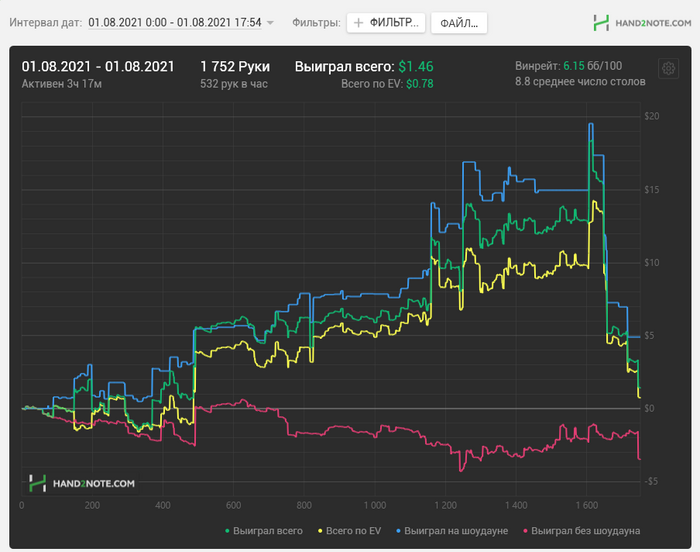The width and height of the screenshot is (700, 552).
Task: Click the '$15' y-axis label
Action: 651,190
